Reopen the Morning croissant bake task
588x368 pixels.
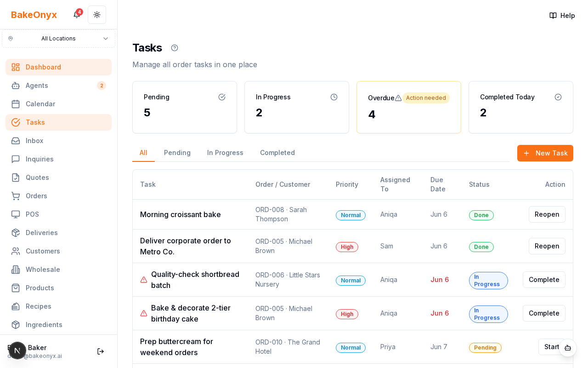coord(547,214)
